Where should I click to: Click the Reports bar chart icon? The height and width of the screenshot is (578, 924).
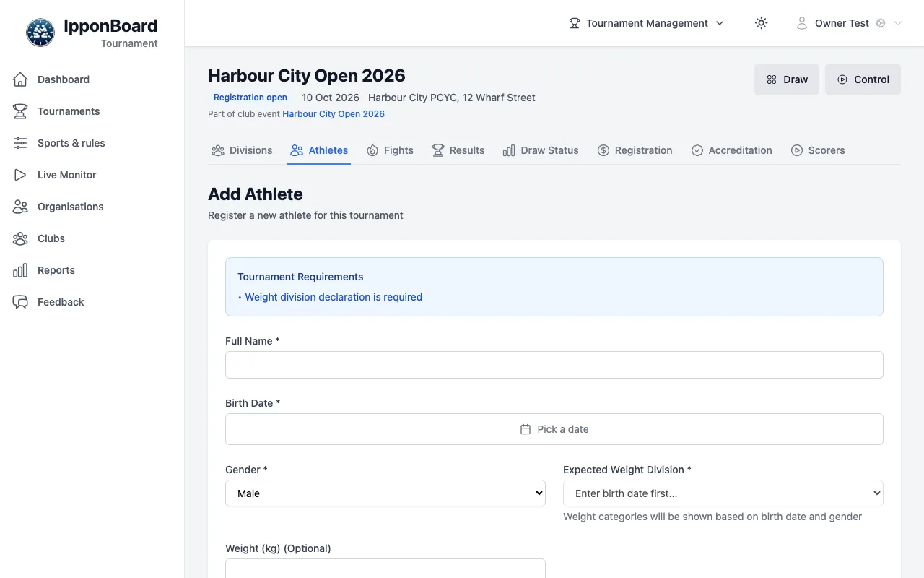point(20,270)
